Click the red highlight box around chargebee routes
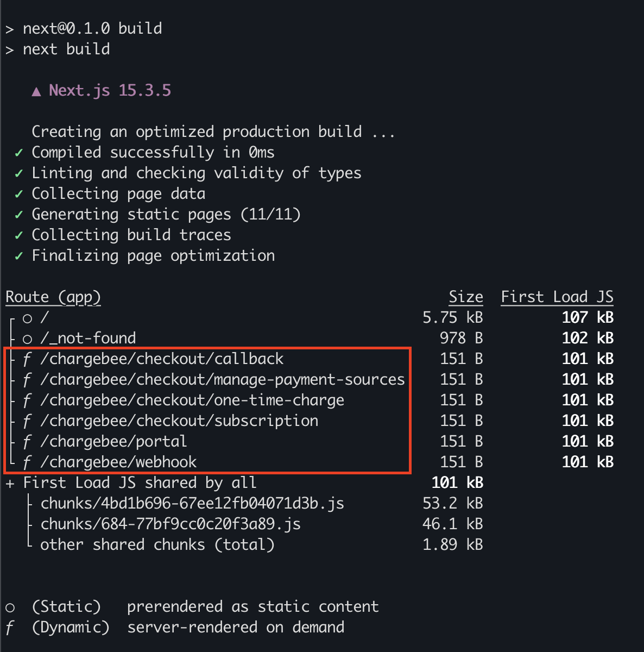This screenshot has width=644, height=652. click(x=209, y=348)
